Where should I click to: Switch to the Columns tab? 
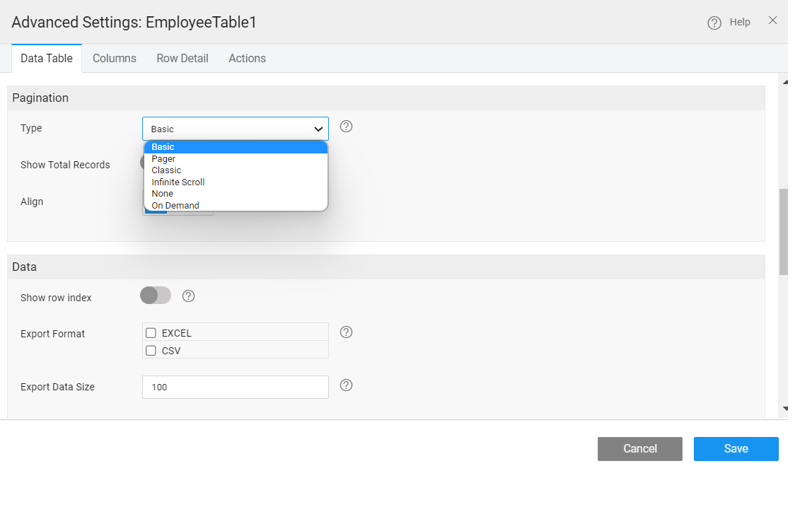(x=115, y=59)
